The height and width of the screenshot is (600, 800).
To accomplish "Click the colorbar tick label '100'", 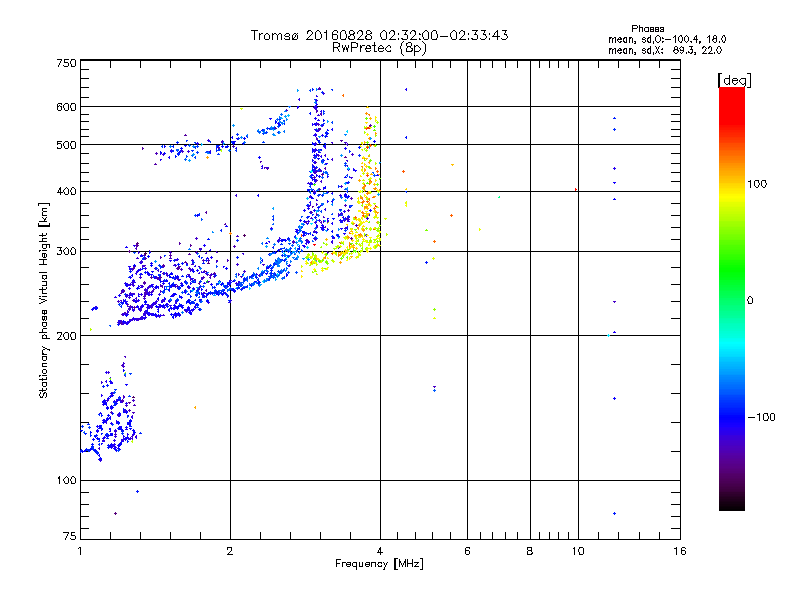I will [x=757, y=184].
